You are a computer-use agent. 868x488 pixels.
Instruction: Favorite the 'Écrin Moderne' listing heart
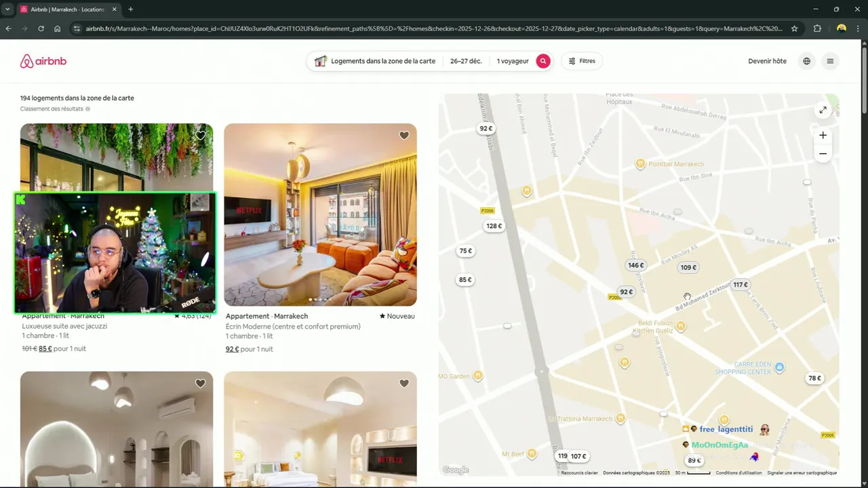pos(404,136)
